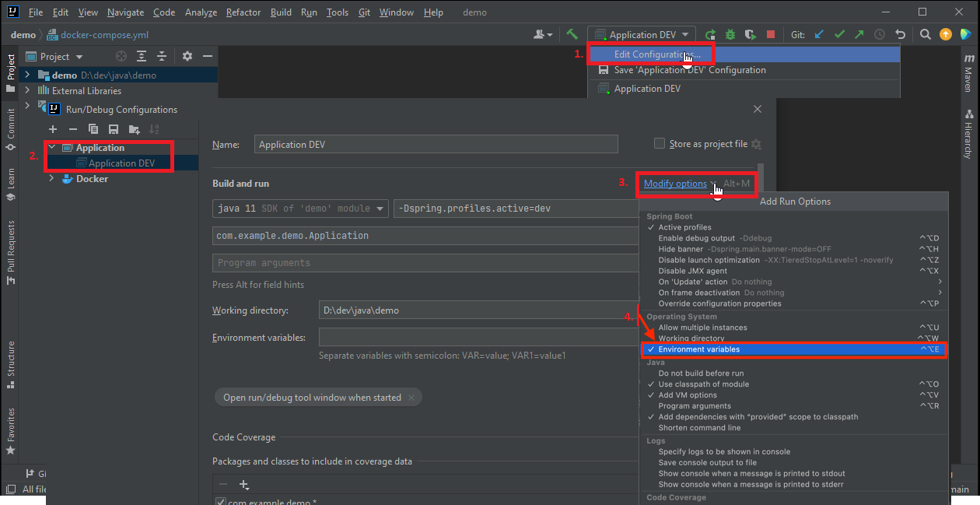This screenshot has width=980, height=505.
Task: Open the File menu
Action: [x=36, y=12]
